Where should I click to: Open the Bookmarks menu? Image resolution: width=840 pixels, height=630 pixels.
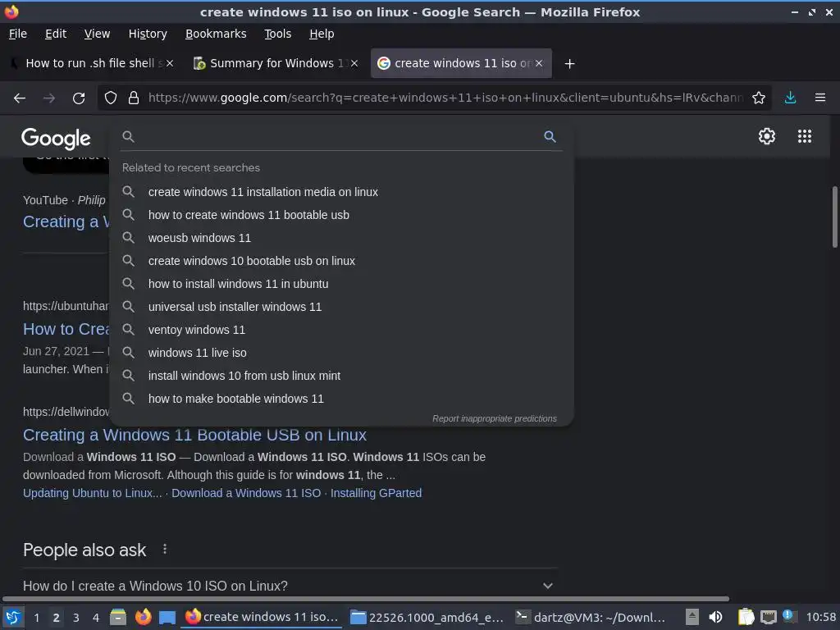pyautogui.click(x=216, y=34)
